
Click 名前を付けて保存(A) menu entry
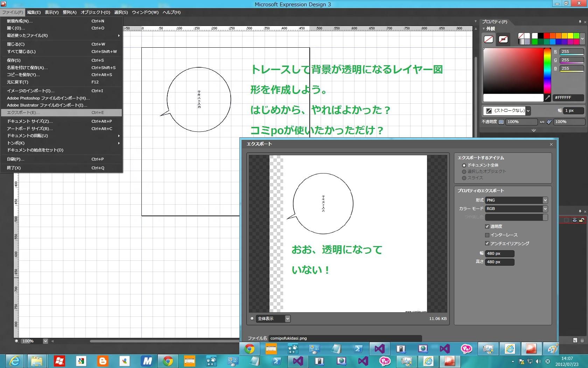pyautogui.click(x=27, y=68)
